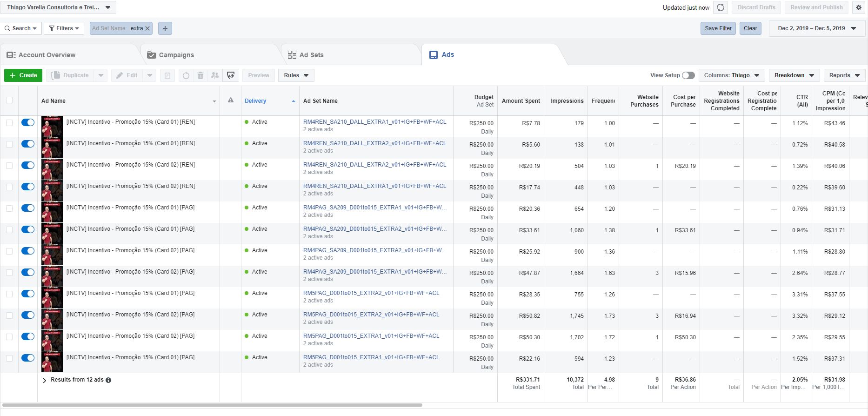The height and width of the screenshot is (416, 868).
Task: Switch to the Campaigns tab
Action: 176,55
